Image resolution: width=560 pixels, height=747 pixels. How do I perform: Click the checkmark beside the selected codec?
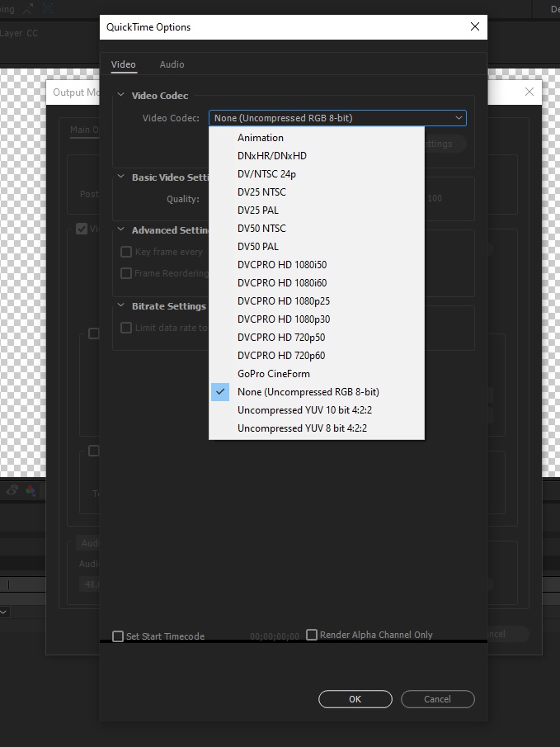pos(220,391)
